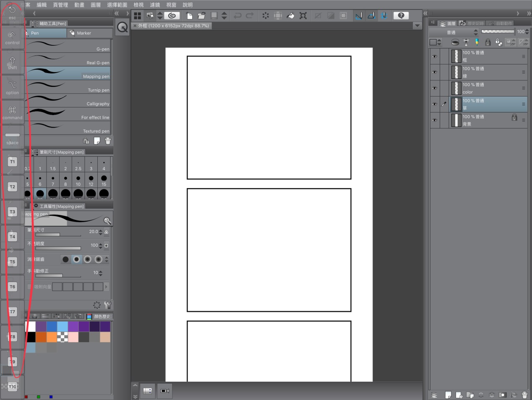The height and width of the screenshot is (400, 532).
Task: Lock the selected layer with the padlock icon
Action: point(488,42)
